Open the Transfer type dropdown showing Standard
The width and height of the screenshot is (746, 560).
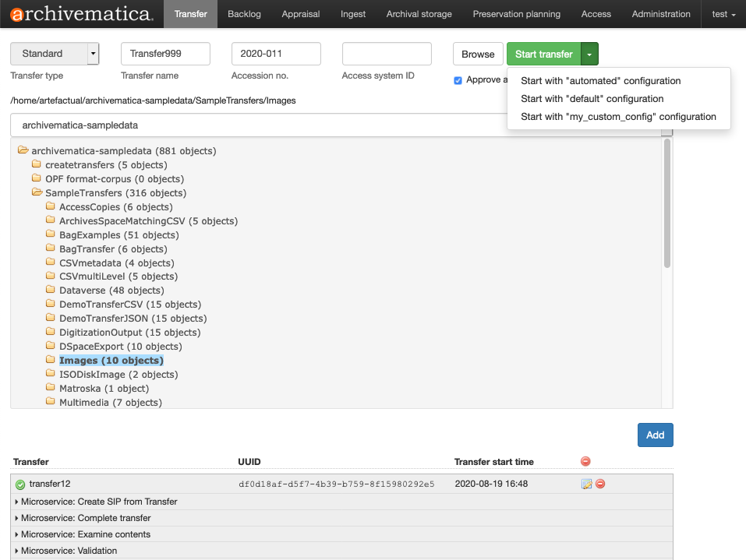click(x=54, y=53)
